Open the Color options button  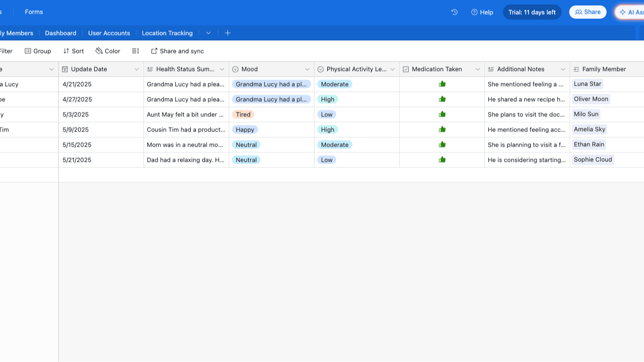tap(108, 51)
